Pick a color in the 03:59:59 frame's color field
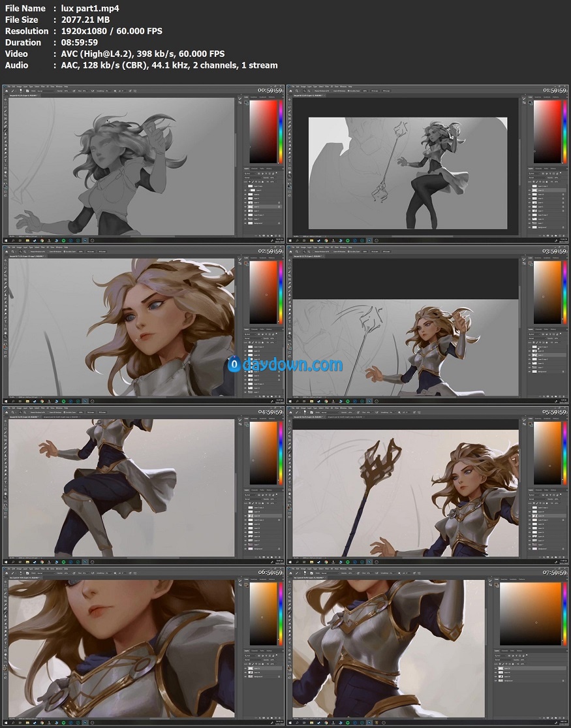The height and width of the screenshot is (728, 571). click(x=548, y=292)
